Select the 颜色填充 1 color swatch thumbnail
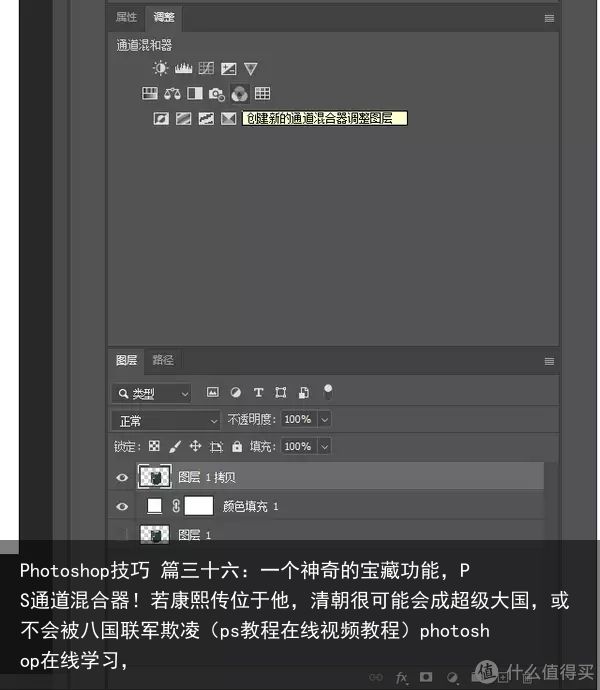600x690 pixels. tap(154, 506)
